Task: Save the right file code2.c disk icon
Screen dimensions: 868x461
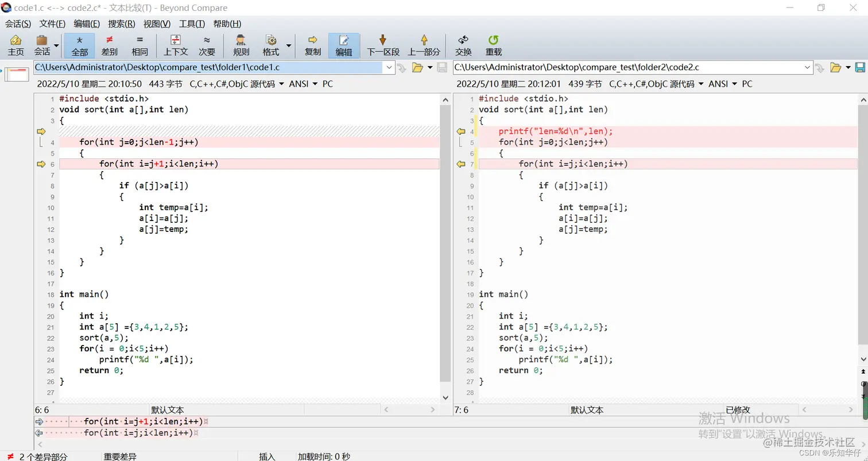Action: tap(860, 67)
